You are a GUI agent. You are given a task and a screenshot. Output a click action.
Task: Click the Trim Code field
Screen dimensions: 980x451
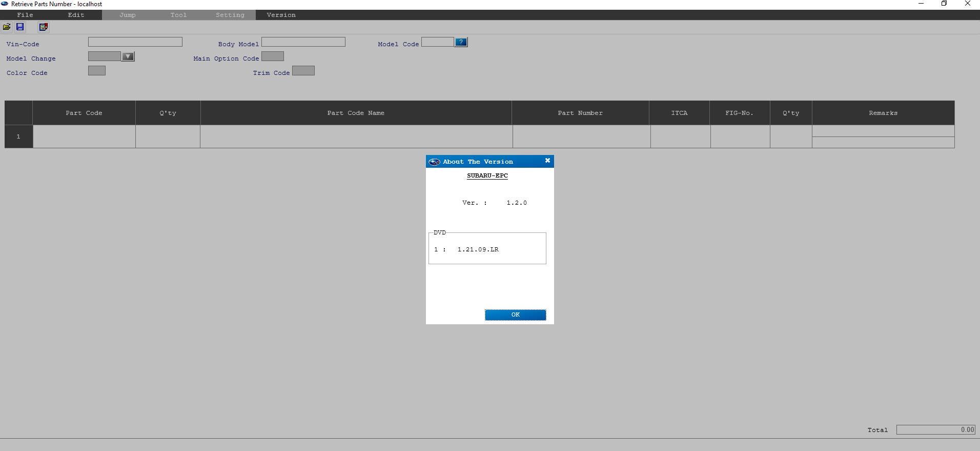pyautogui.click(x=303, y=71)
